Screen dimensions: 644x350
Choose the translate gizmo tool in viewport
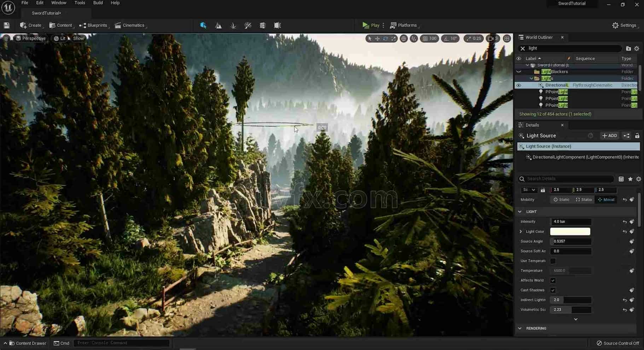(378, 38)
